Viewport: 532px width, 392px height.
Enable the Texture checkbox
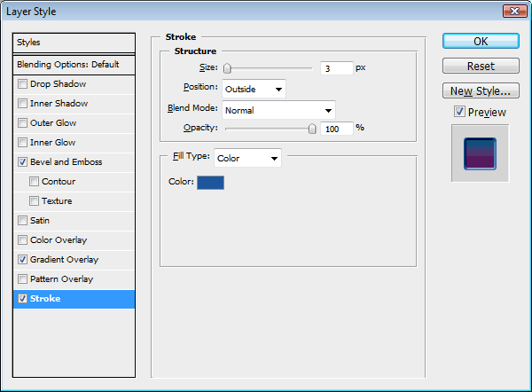click(x=34, y=201)
